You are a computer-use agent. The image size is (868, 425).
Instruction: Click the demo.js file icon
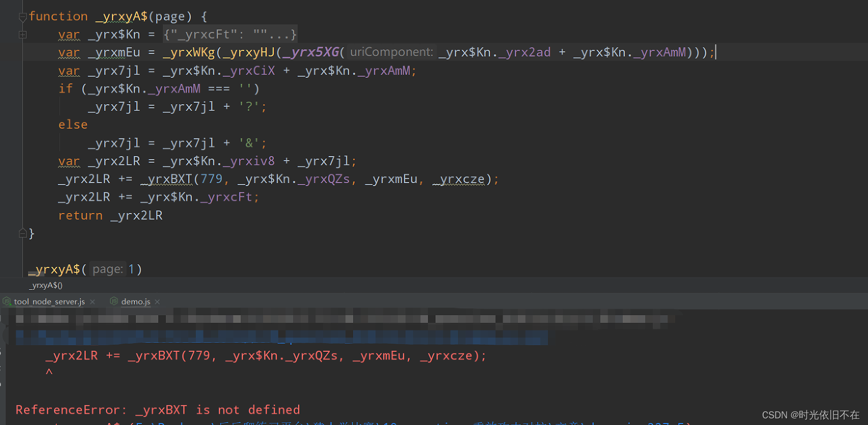(114, 301)
